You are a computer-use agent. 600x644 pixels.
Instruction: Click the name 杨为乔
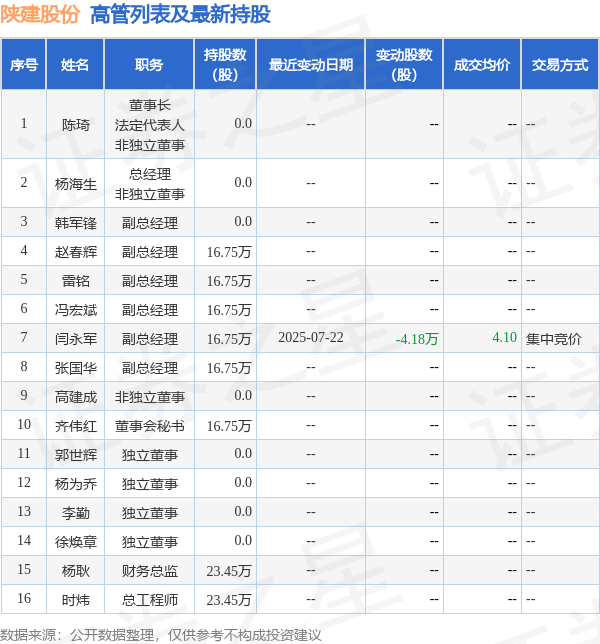point(76,484)
